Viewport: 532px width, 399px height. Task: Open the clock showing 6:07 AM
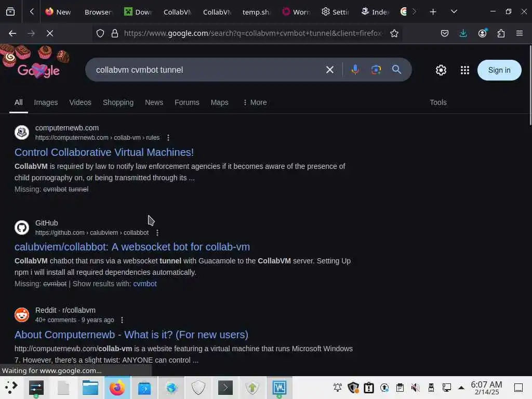coord(486,388)
